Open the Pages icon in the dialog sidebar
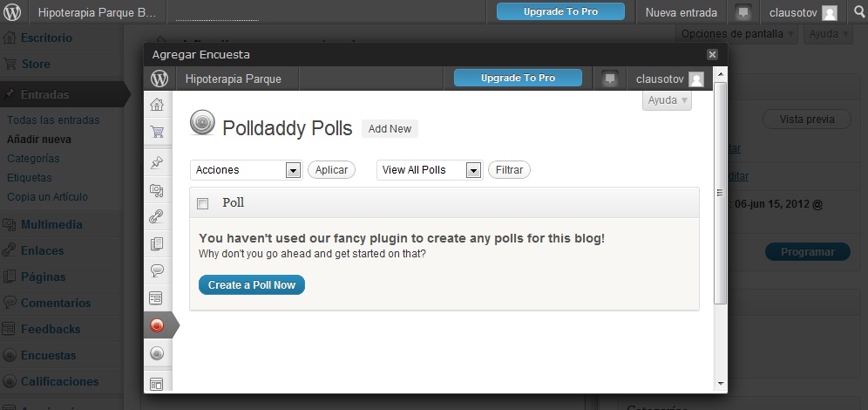 point(157,243)
